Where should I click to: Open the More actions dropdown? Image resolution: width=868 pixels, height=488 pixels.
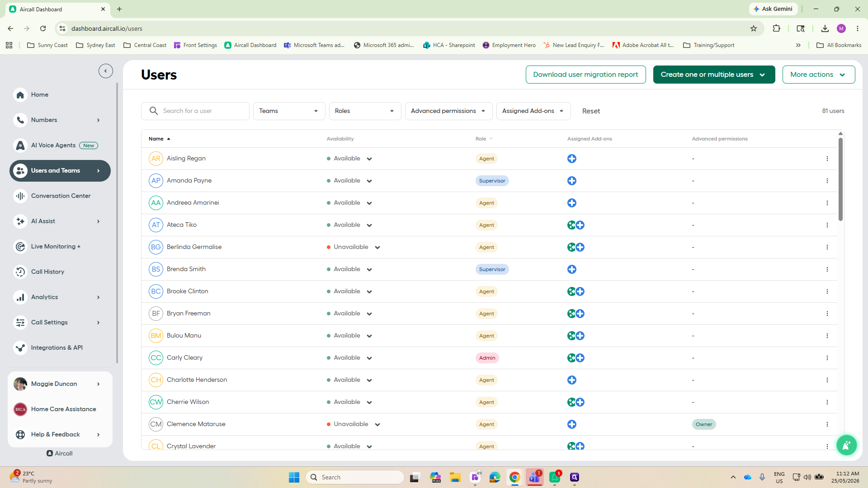point(819,75)
